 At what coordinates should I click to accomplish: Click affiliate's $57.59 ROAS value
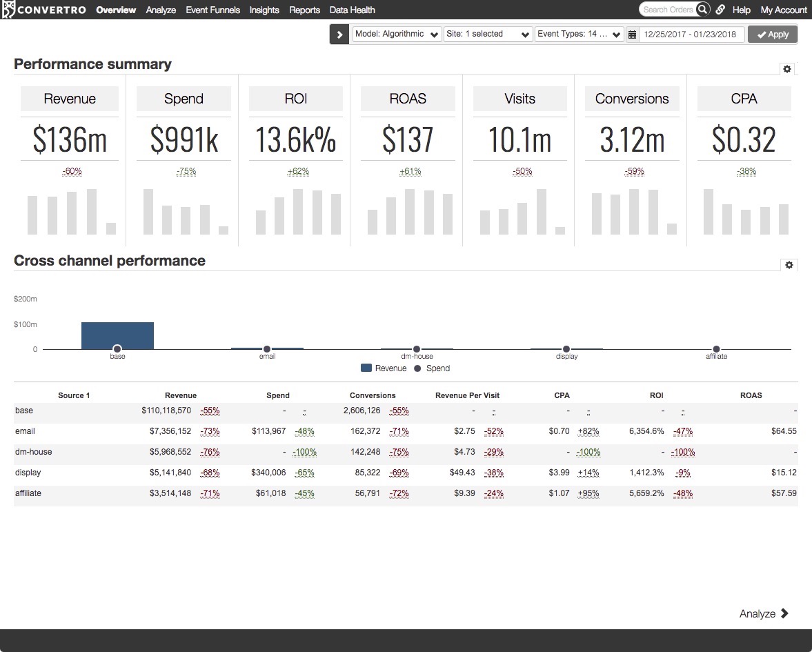[784, 493]
